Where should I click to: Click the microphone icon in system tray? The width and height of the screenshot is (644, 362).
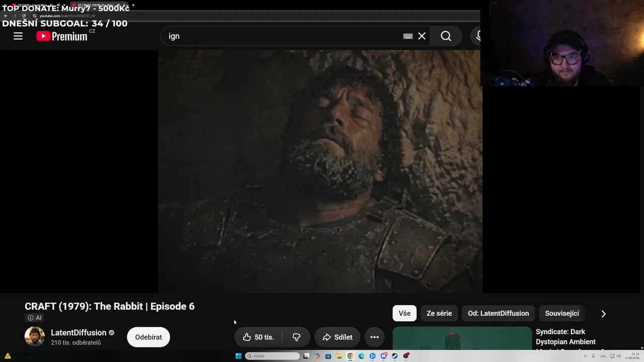point(594,356)
